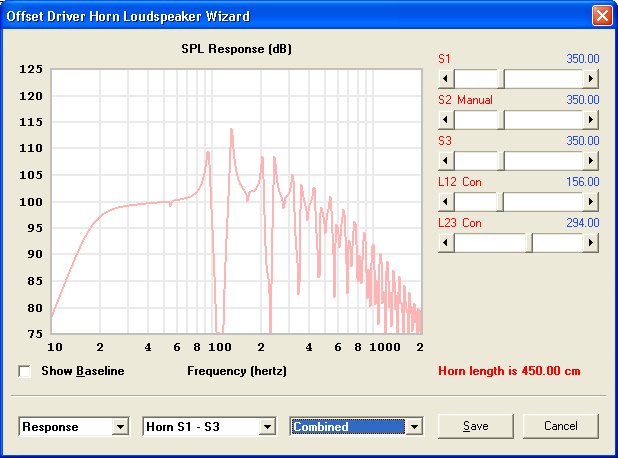Screen dimensions: 618x458
Task: Click the L12 Con slider left arrow
Action: (446, 201)
